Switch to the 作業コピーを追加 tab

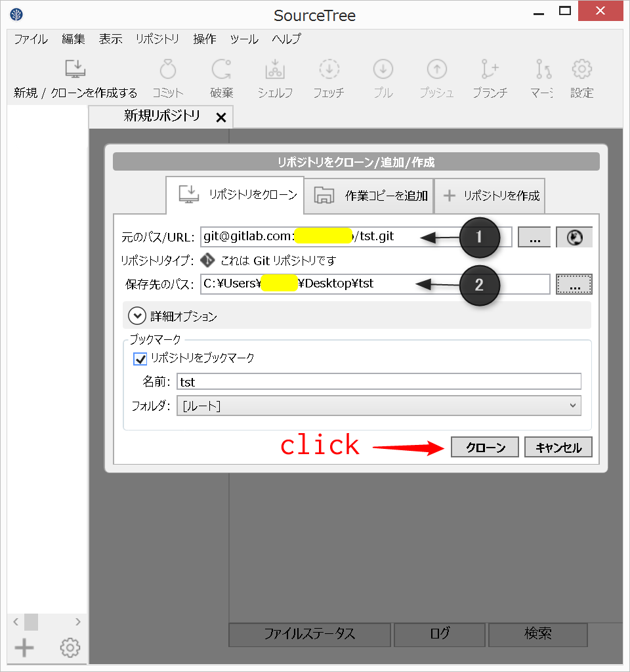369,196
